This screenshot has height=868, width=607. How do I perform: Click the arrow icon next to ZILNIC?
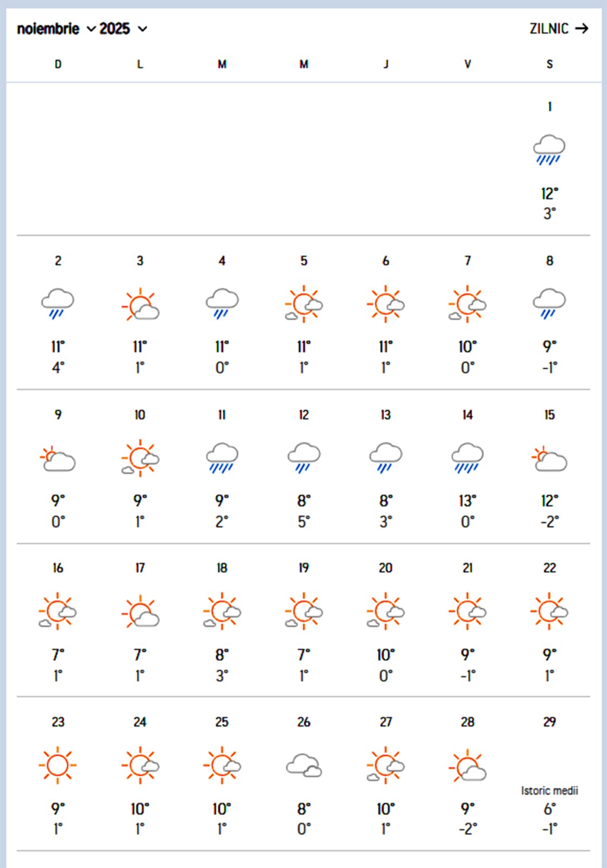pos(582,29)
